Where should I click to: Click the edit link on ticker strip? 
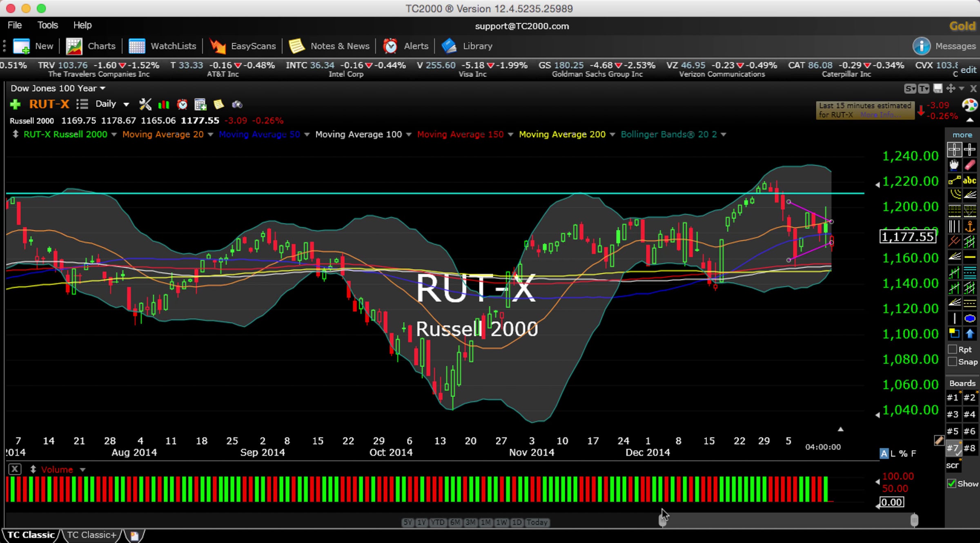pyautogui.click(x=969, y=69)
